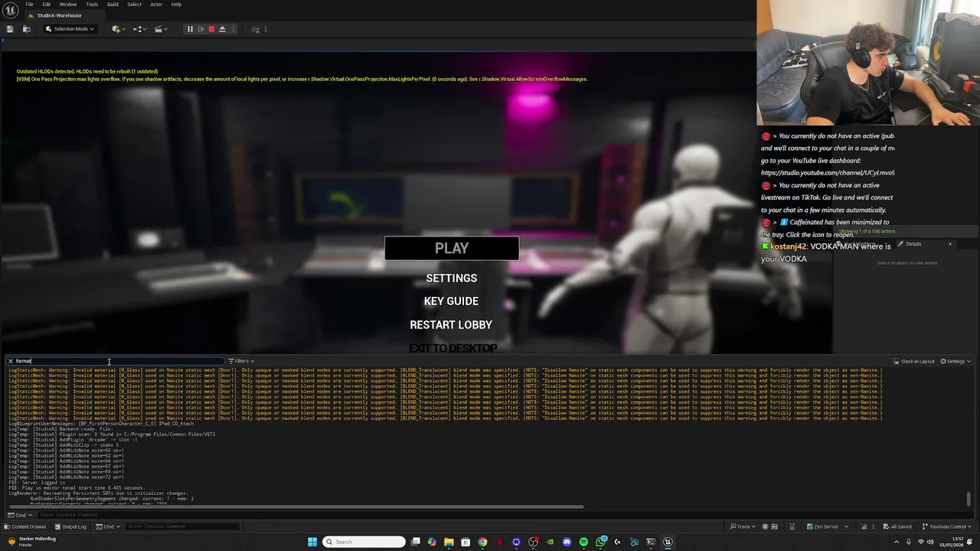The height and width of the screenshot is (551, 980).
Task: Open the Add content (cube plus) dropdown
Action: point(118,29)
